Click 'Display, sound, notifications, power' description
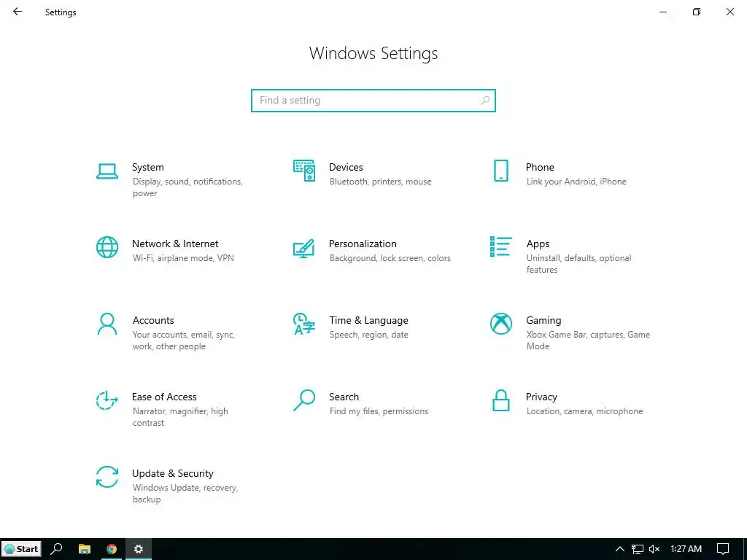The height and width of the screenshot is (560, 747). pyautogui.click(x=187, y=187)
